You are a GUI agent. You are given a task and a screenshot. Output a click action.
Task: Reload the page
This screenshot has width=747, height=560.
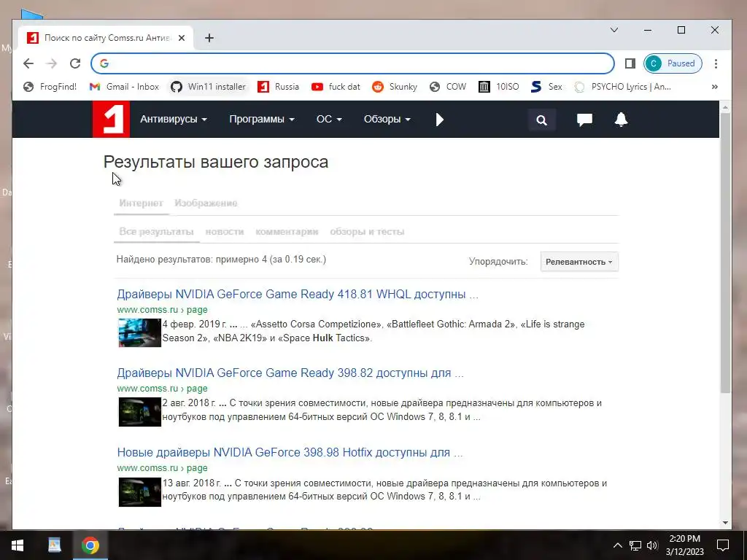75,63
